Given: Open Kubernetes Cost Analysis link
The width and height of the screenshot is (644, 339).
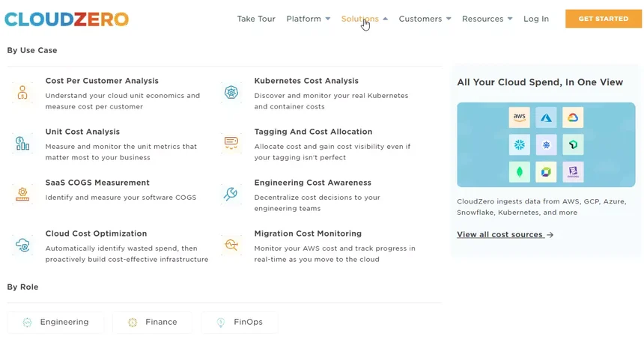Looking at the screenshot, I should tap(306, 81).
